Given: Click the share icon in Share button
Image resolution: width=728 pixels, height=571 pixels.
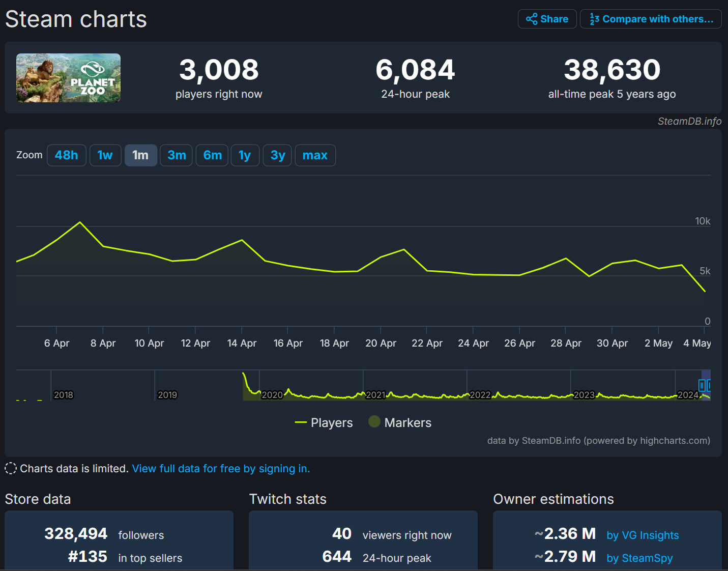Looking at the screenshot, I should coord(532,19).
